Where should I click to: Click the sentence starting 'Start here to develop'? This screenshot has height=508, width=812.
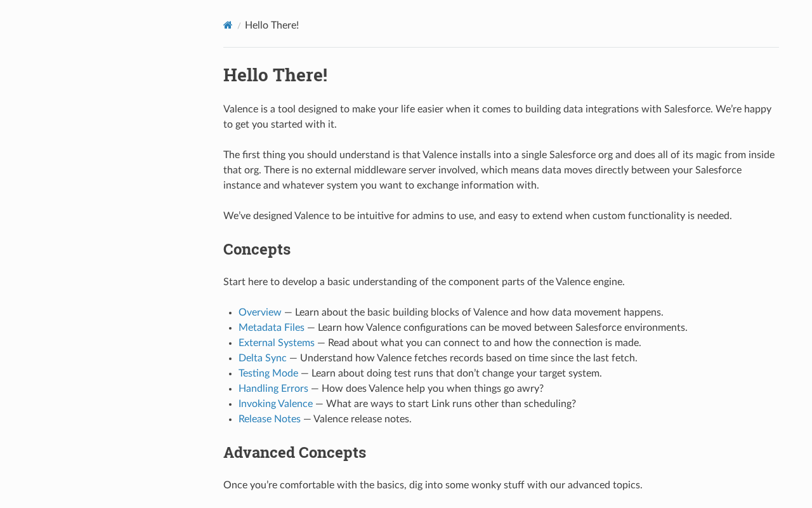424,282
